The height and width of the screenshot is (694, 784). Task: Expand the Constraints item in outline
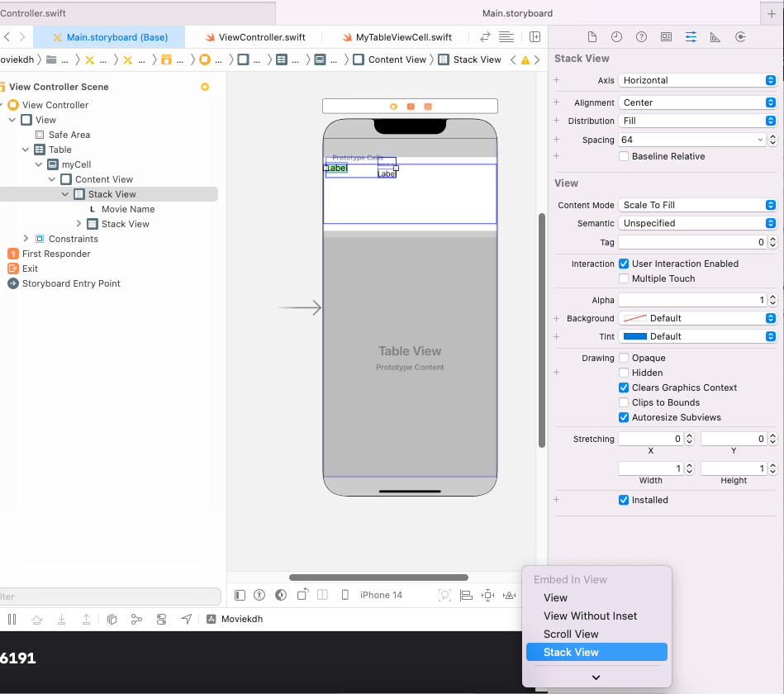coord(26,239)
